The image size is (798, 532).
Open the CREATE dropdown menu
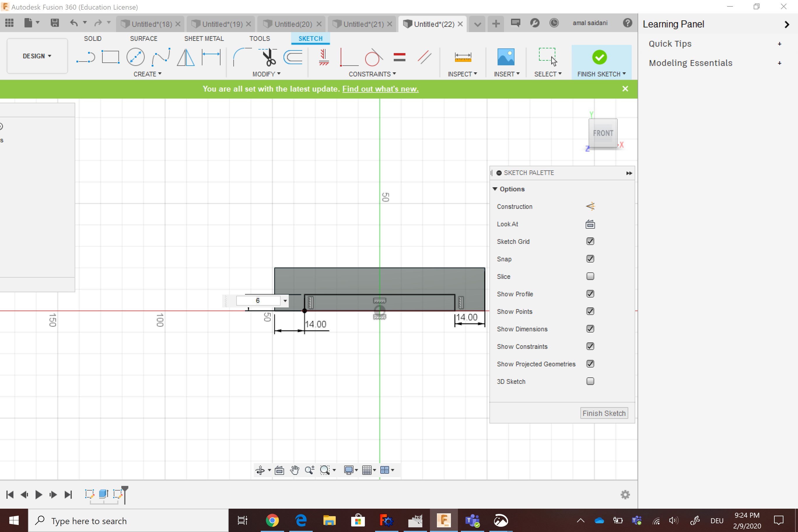147,74
